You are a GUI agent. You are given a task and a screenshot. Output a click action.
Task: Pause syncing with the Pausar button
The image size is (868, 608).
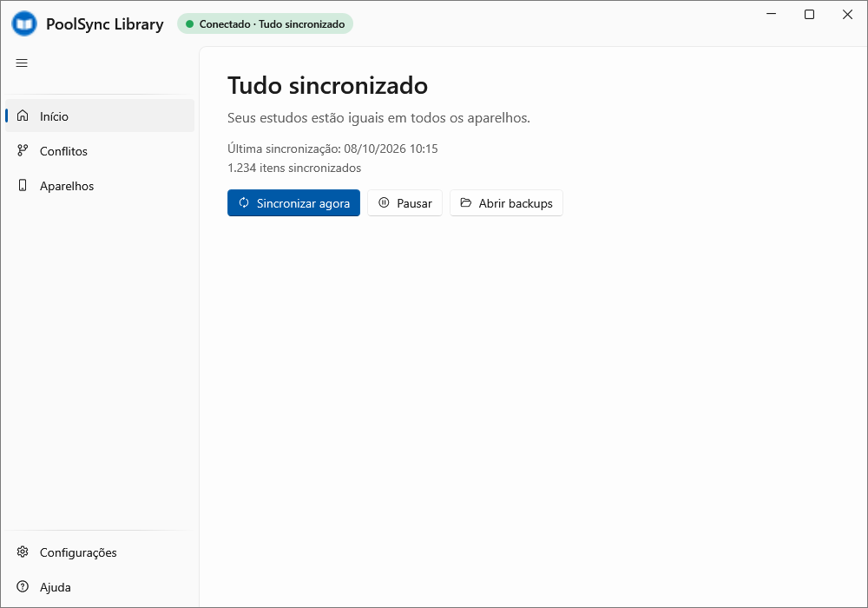pos(404,203)
